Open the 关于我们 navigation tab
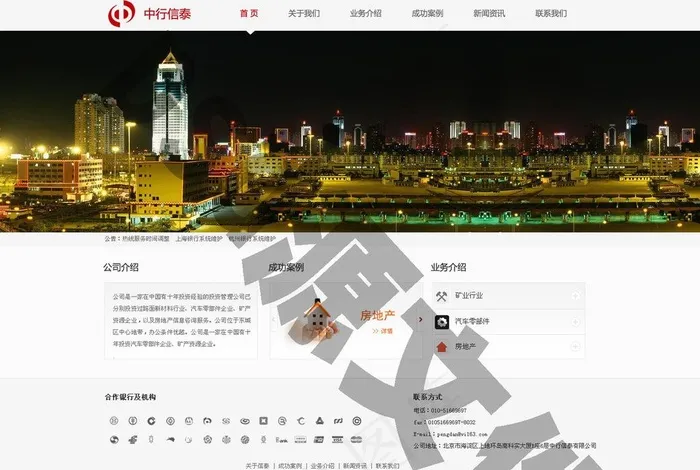Image resolution: width=700 pixels, height=470 pixels. point(304,14)
